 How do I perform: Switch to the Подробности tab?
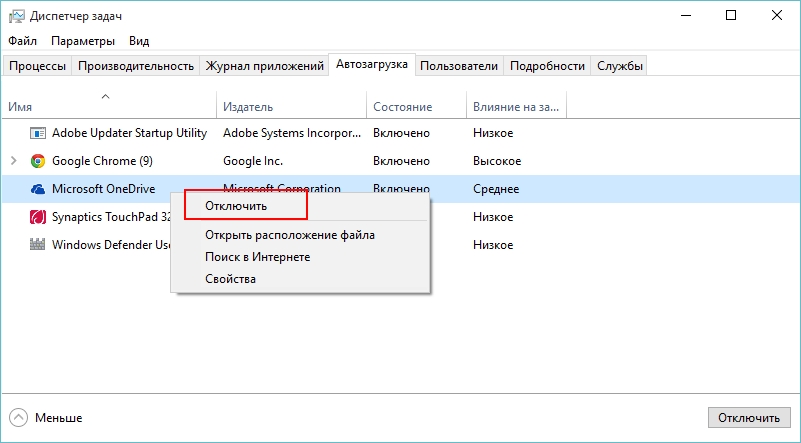[547, 66]
